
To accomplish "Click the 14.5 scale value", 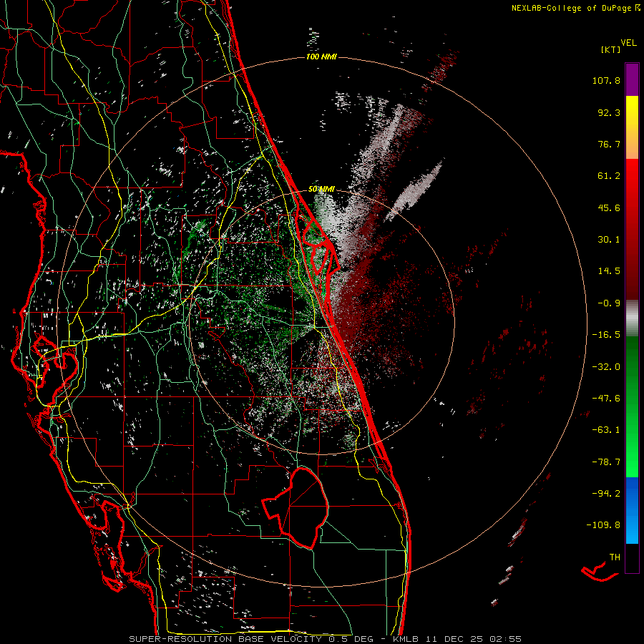I will click(x=609, y=271).
